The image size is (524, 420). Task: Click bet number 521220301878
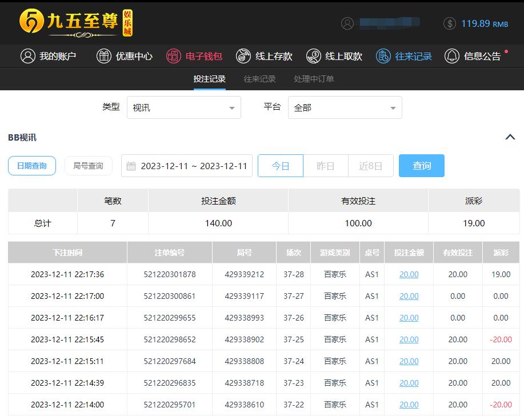170,274
